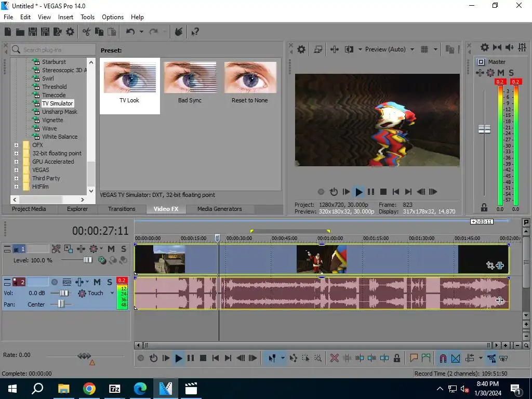Viewport: 532px width, 399px height.
Task: Select the Selection edit tool
Action: coord(305,358)
